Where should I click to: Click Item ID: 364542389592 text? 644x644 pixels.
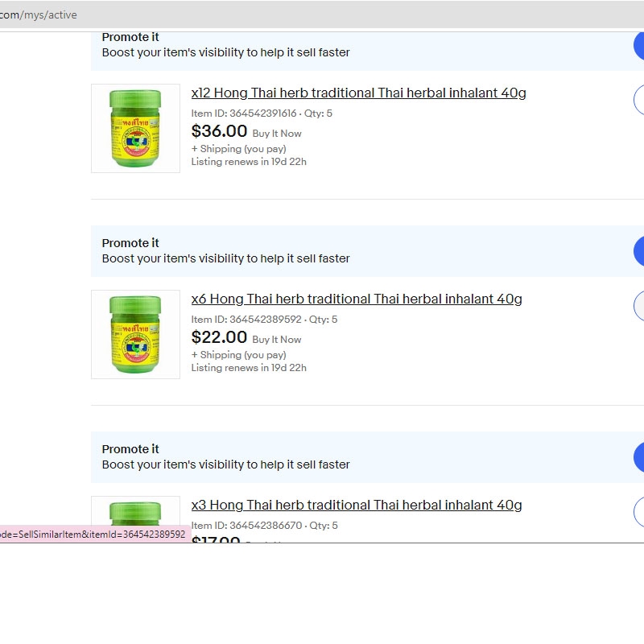click(x=246, y=320)
